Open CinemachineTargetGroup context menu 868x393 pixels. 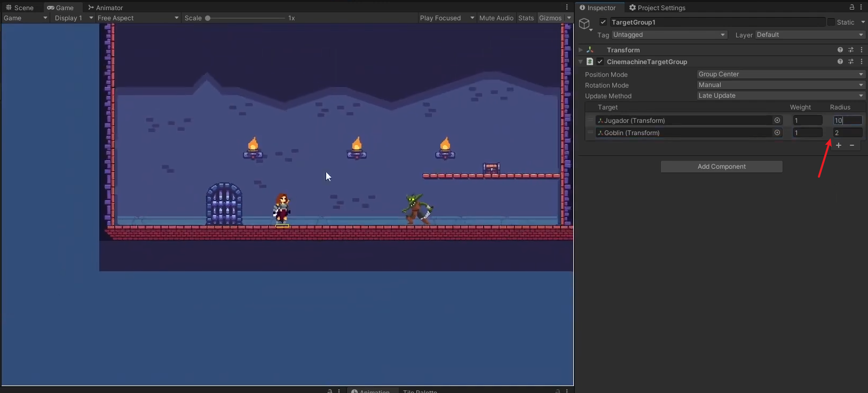[x=862, y=61]
